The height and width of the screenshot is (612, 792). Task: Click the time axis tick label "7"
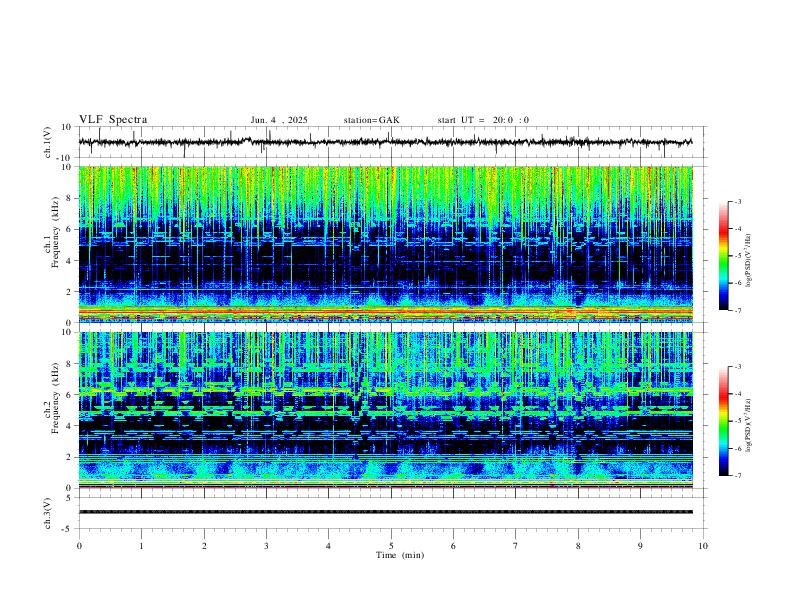pyautogui.click(x=516, y=546)
